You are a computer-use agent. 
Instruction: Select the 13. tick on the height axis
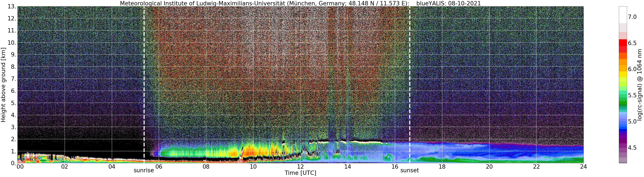(x=12, y=6)
